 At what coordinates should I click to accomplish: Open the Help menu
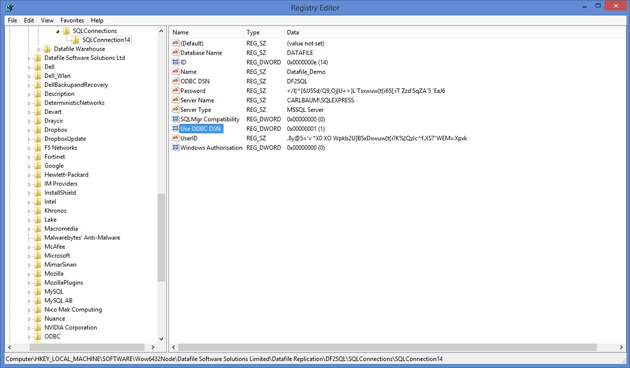coord(97,20)
